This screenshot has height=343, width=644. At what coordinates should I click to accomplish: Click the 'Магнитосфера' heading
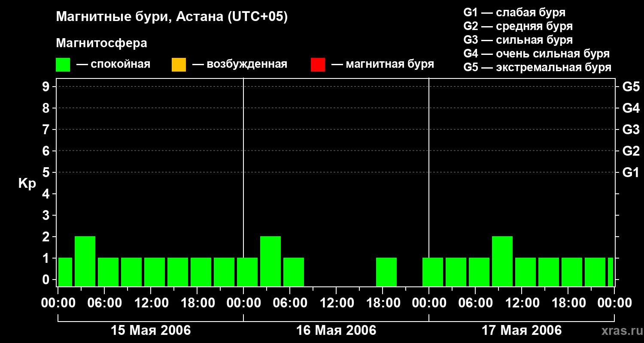[101, 43]
